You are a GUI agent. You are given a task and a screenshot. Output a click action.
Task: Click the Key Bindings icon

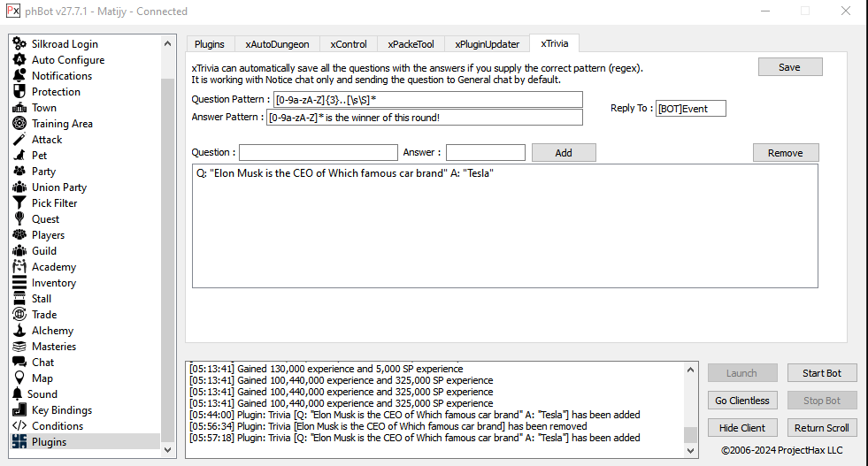(19, 410)
